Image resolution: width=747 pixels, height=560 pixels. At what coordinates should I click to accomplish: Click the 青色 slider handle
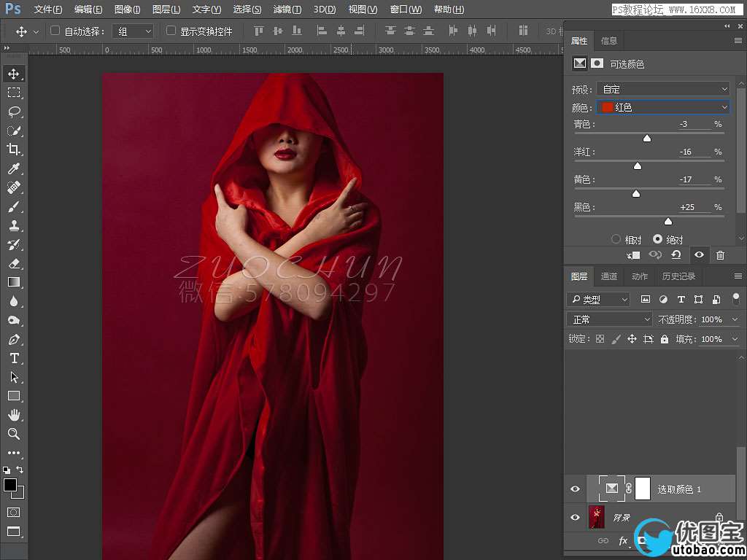[x=647, y=139]
